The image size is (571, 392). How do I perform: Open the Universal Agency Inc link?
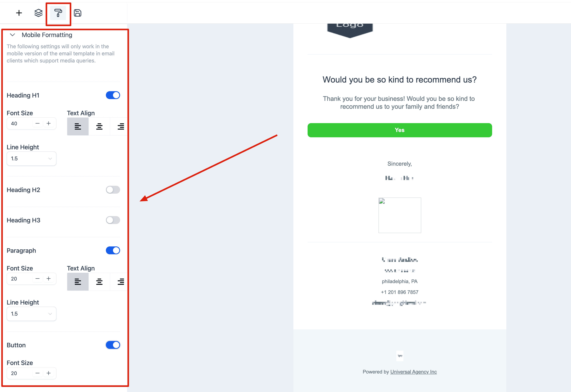pos(413,372)
